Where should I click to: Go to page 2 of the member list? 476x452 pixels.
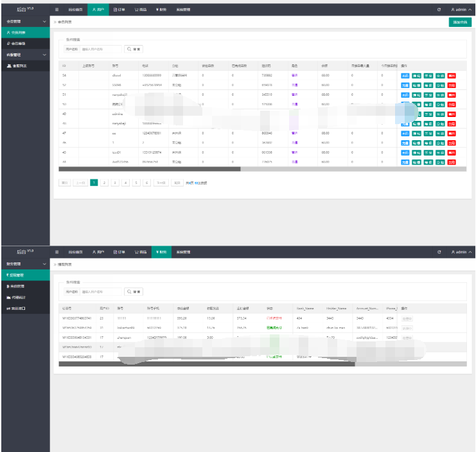coord(105,183)
